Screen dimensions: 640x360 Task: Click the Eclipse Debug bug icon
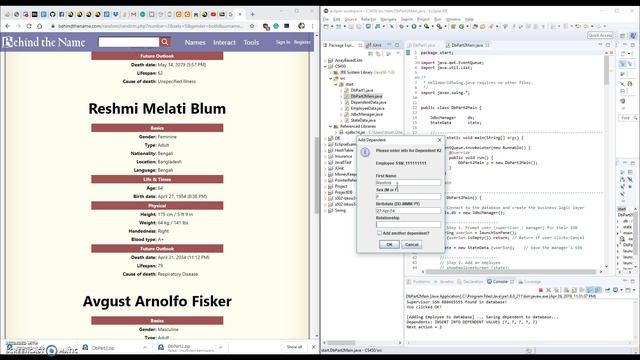[x=402, y=27]
